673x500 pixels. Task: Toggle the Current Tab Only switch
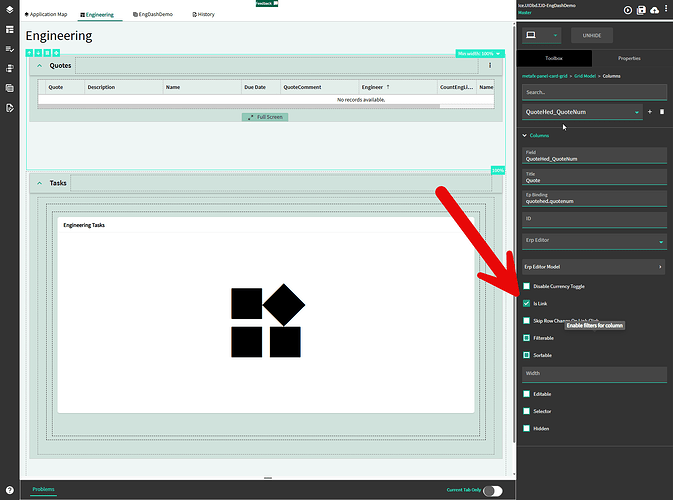(x=493, y=491)
